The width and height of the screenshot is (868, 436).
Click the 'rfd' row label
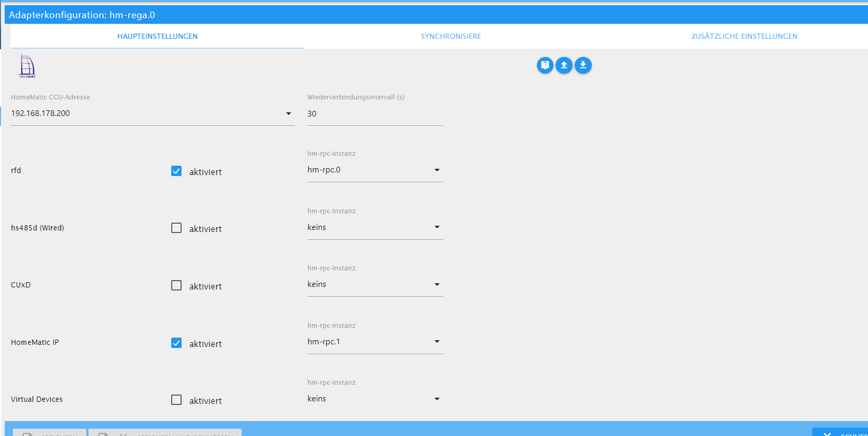click(x=16, y=170)
